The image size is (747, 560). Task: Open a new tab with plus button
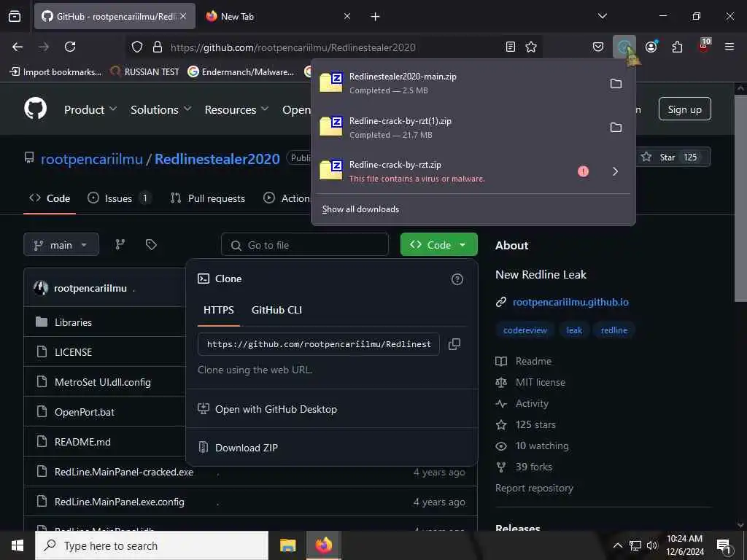(376, 17)
